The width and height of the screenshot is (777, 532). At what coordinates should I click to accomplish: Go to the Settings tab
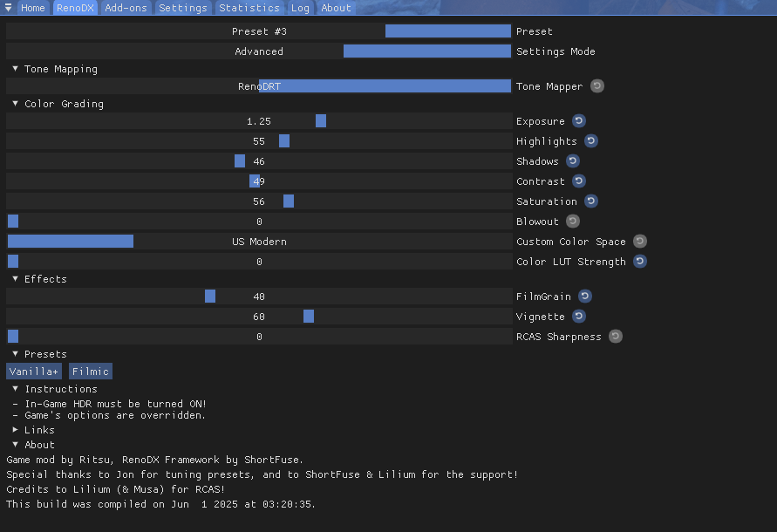tap(183, 8)
